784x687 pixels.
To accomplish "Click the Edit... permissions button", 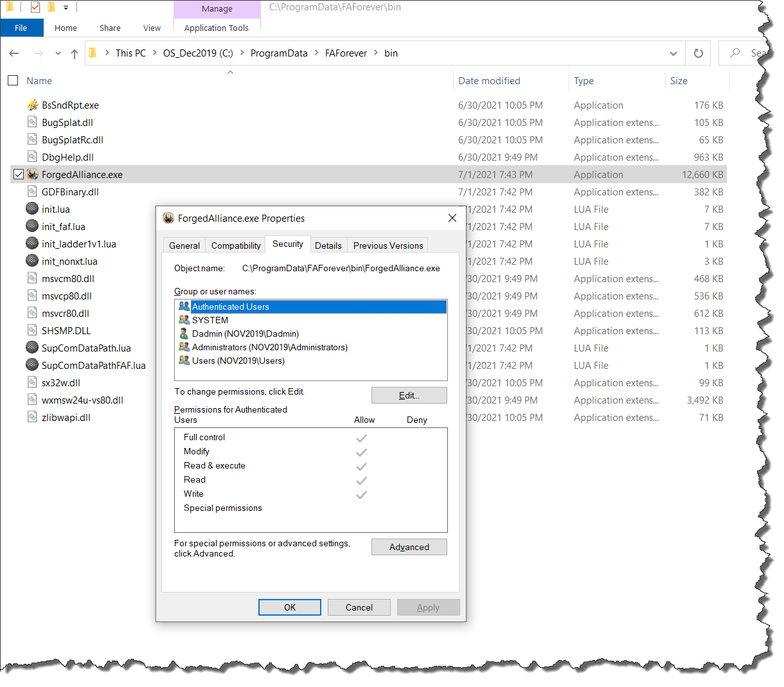I will (409, 395).
